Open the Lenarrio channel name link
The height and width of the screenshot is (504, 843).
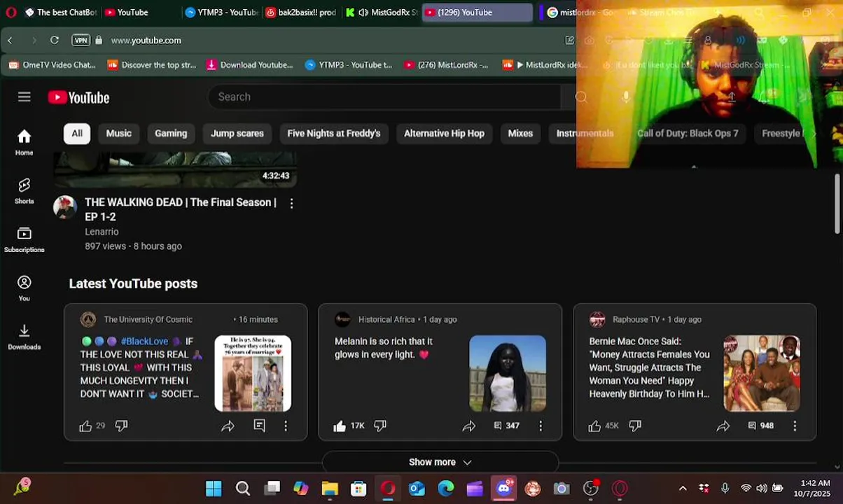click(102, 232)
